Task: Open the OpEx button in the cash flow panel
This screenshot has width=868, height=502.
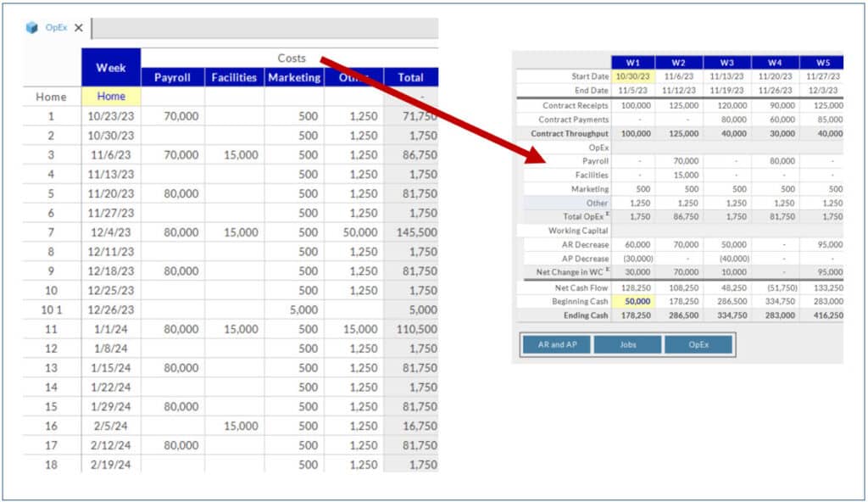Action: [698, 344]
